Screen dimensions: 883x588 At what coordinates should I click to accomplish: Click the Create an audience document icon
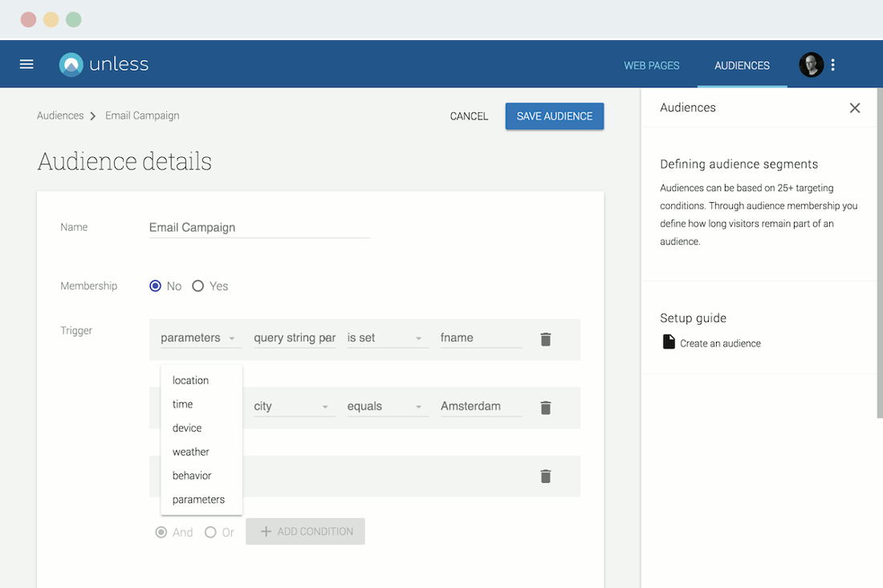(669, 342)
